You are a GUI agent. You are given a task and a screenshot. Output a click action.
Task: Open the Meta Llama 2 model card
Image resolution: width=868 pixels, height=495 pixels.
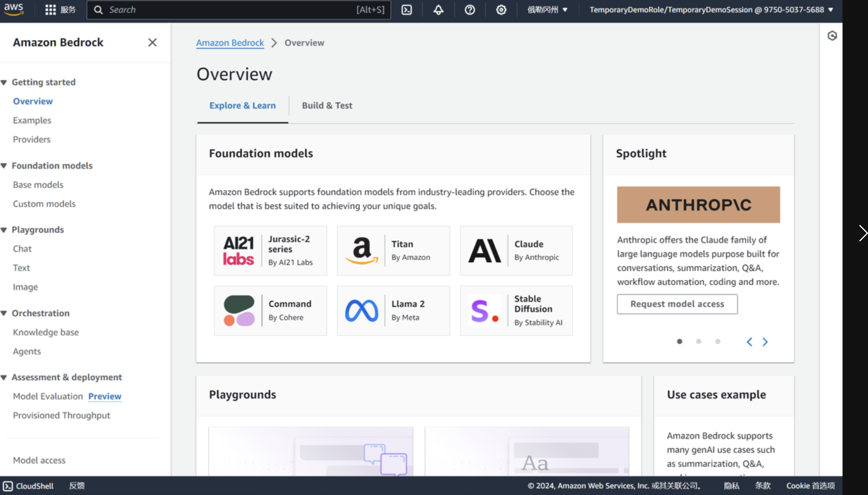pyautogui.click(x=393, y=311)
